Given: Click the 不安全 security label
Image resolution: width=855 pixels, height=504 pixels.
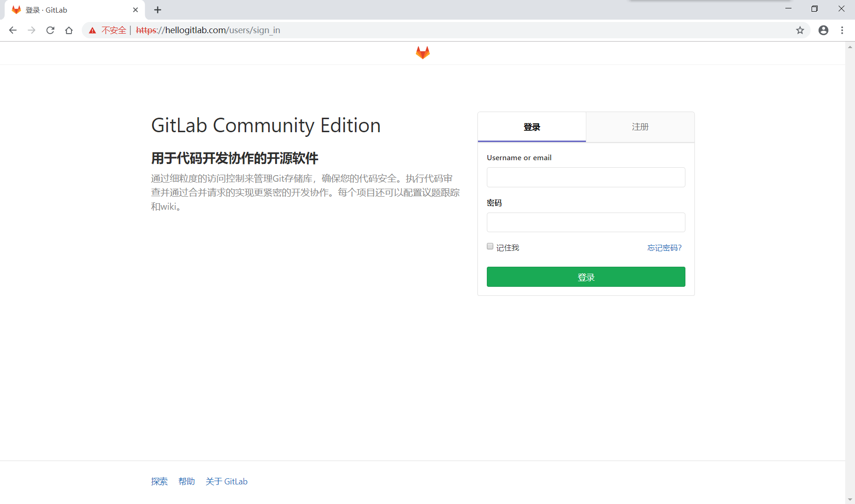Looking at the screenshot, I should click(x=114, y=30).
